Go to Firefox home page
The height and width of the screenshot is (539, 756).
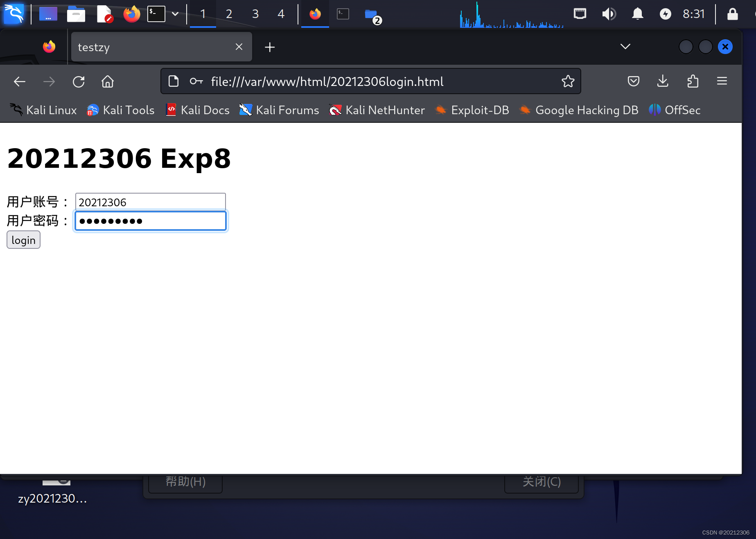point(108,81)
